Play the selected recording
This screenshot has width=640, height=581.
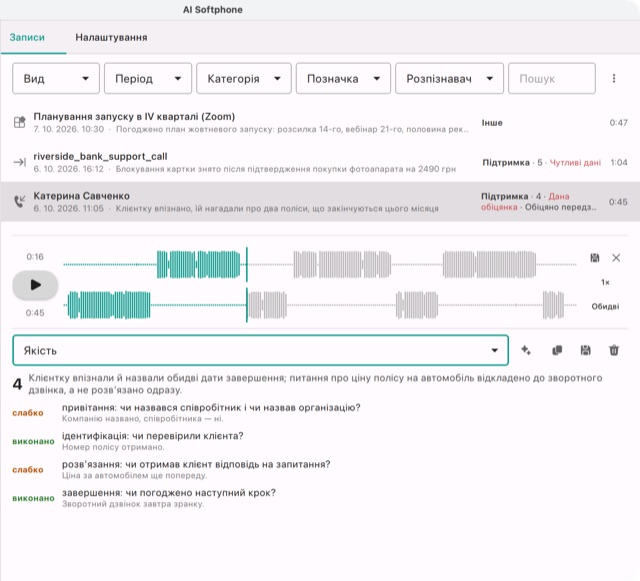pyautogui.click(x=35, y=285)
